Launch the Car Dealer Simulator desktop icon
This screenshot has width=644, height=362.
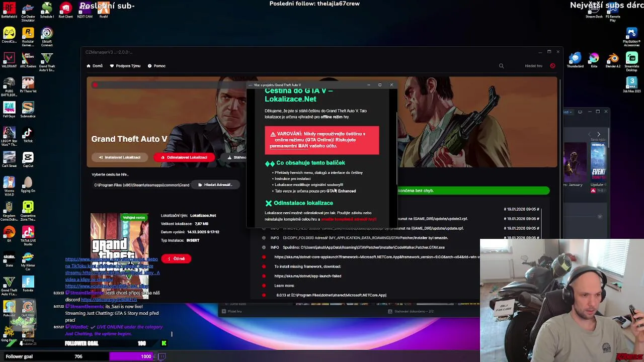[x=28, y=10]
